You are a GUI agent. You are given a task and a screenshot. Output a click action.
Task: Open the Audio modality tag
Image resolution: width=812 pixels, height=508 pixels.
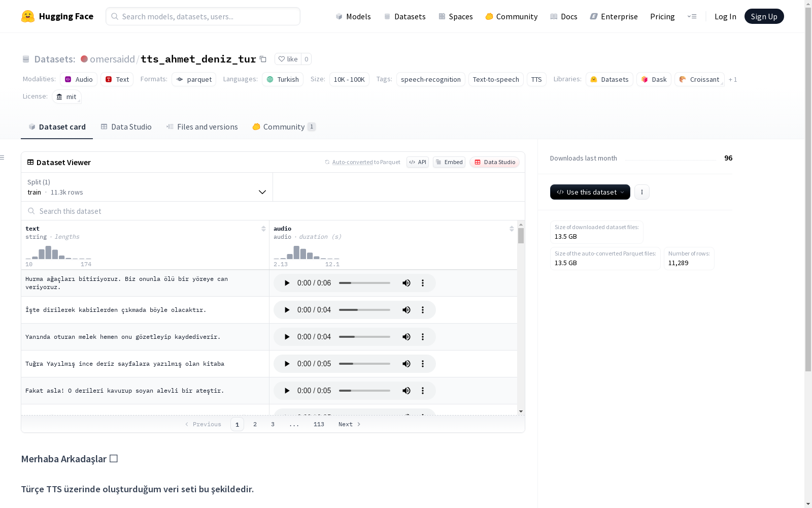point(79,79)
